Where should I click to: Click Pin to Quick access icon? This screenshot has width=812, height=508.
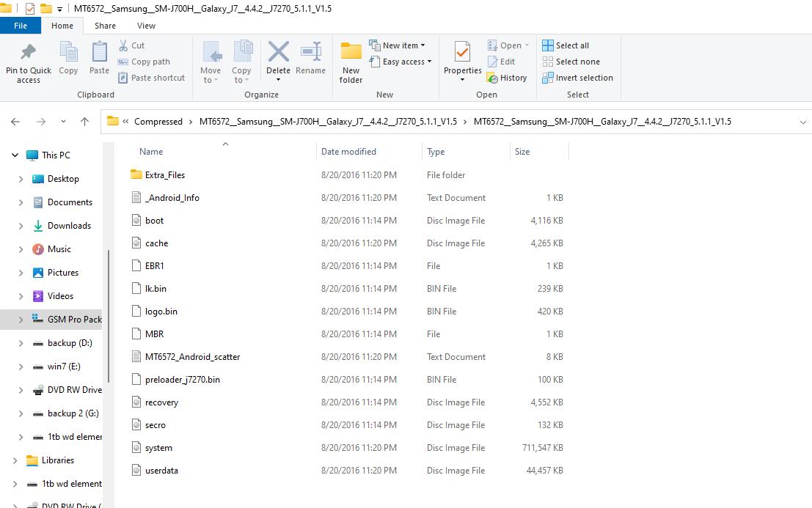pos(28,52)
